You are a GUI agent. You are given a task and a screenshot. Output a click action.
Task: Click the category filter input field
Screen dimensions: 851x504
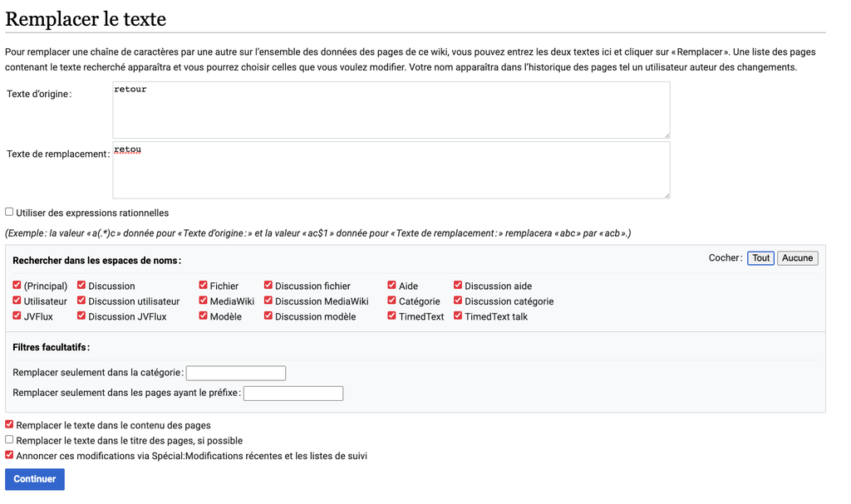click(x=236, y=374)
